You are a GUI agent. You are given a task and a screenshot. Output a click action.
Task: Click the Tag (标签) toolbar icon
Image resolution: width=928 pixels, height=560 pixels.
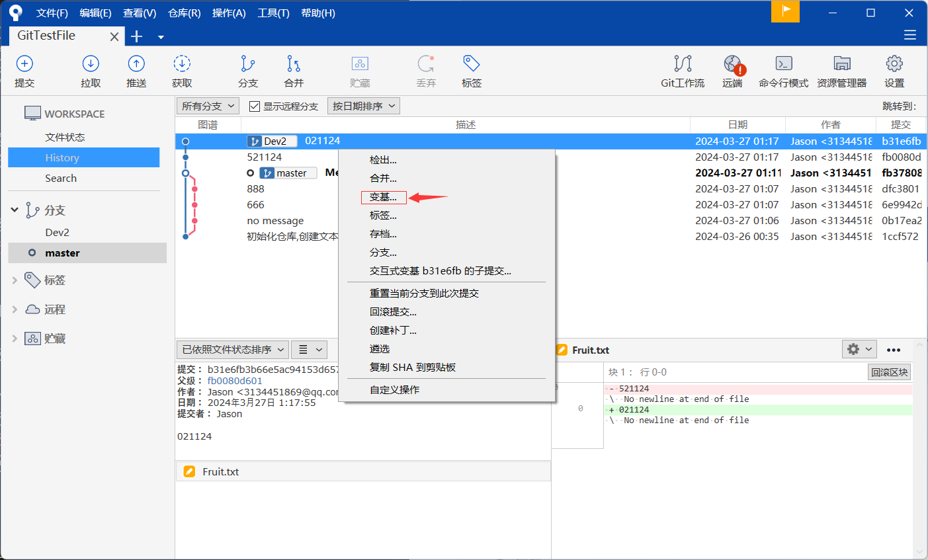pyautogui.click(x=472, y=63)
